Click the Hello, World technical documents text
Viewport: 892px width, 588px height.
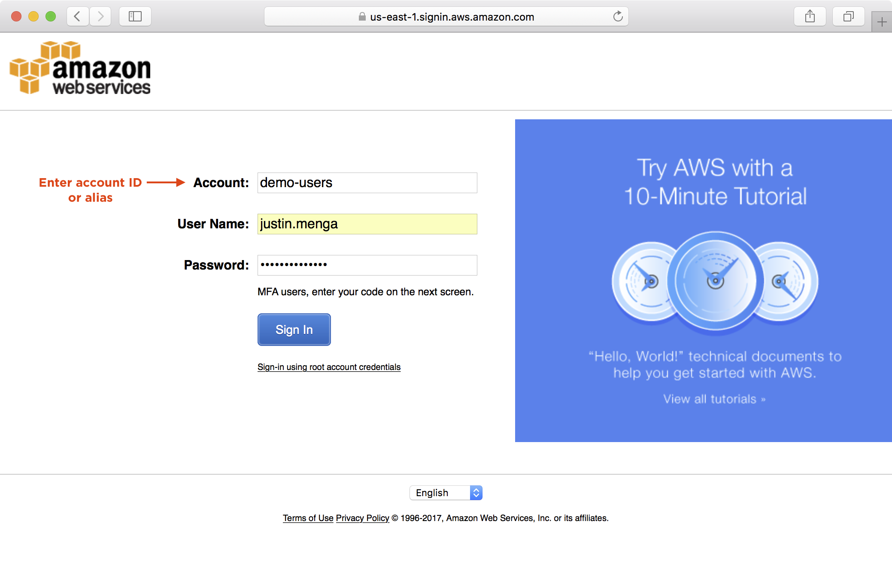point(715,364)
